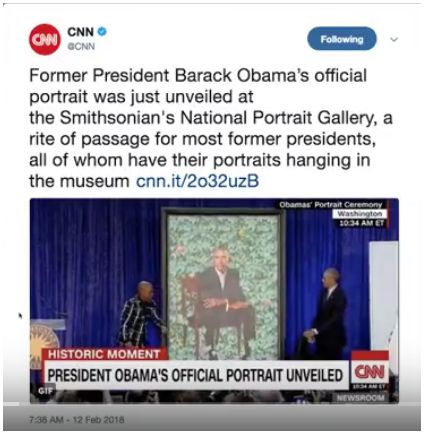Screen dimensions: 424x434
Task: Click the Washington location tag in the video
Action: click(360, 214)
